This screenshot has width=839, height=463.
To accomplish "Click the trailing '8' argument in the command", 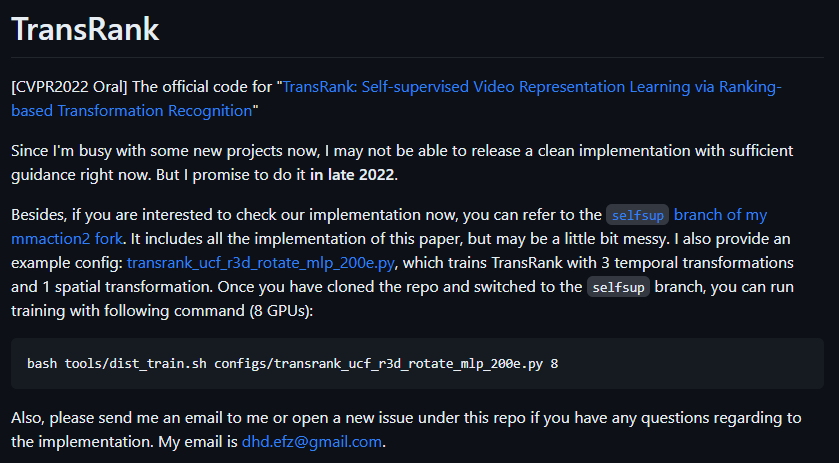I will click(554, 362).
